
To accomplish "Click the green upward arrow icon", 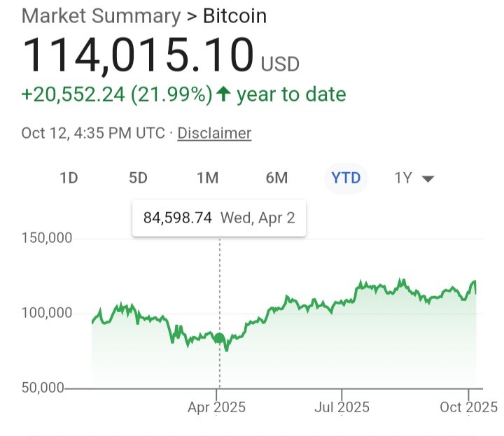I will click(223, 94).
